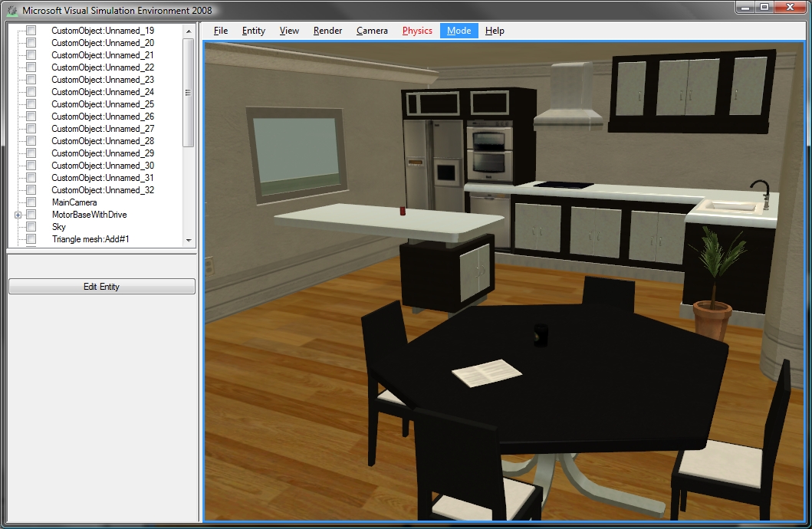
Task: Open the Camera menu
Action: pos(372,31)
